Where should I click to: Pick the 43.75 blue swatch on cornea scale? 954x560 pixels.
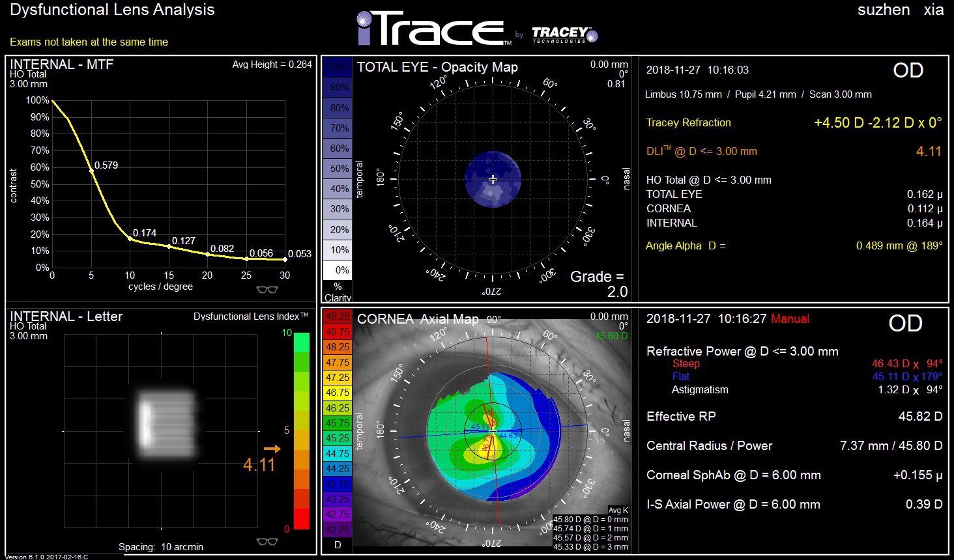coord(338,484)
